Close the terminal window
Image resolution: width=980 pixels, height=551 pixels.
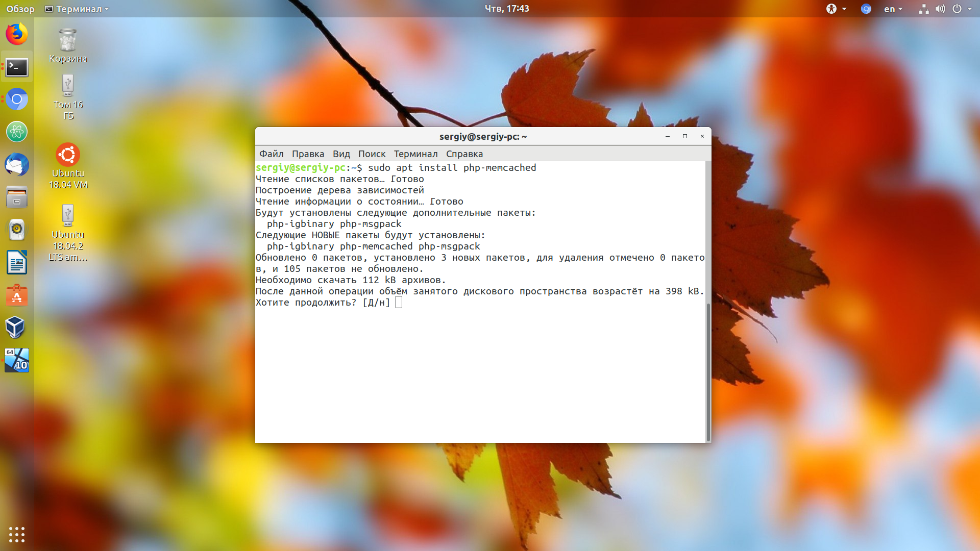tap(702, 136)
